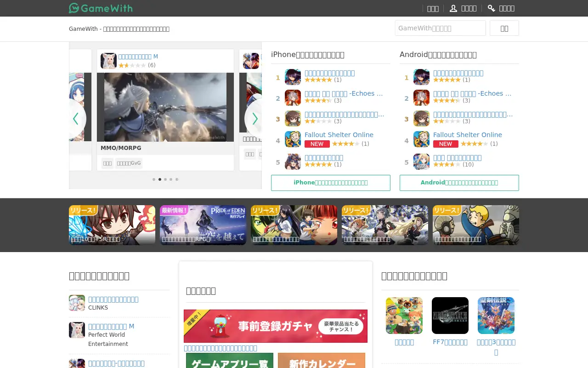Click the game icon beside the CLINKS entry
588x368 pixels.
[x=77, y=303]
